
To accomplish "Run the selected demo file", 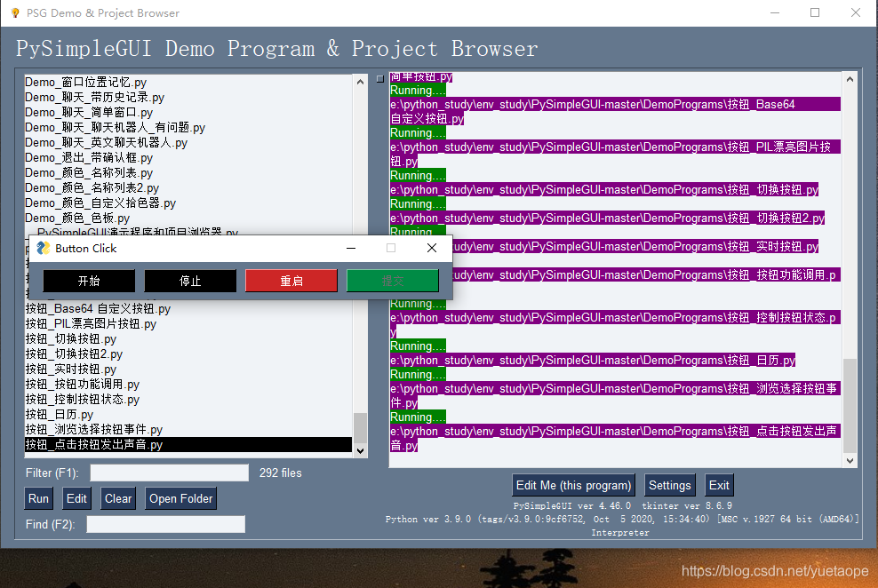I will click(x=38, y=498).
